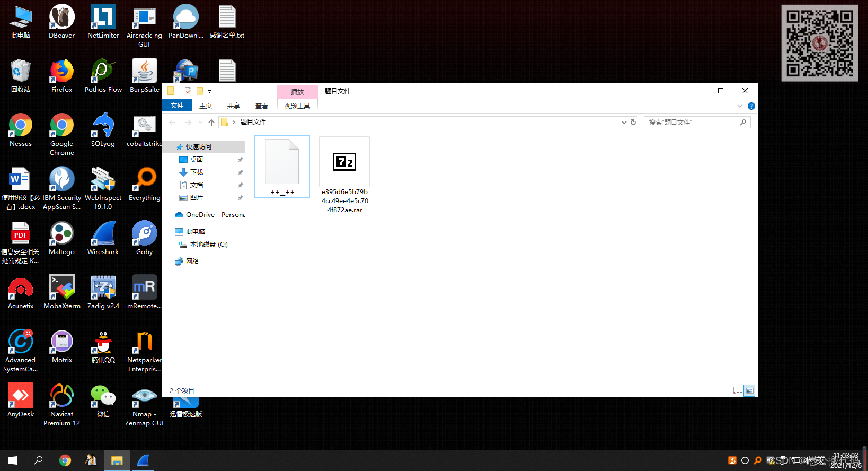The height and width of the screenshot is (471, 868).
Task: Go up one folder level
Action: pos(211,123)
